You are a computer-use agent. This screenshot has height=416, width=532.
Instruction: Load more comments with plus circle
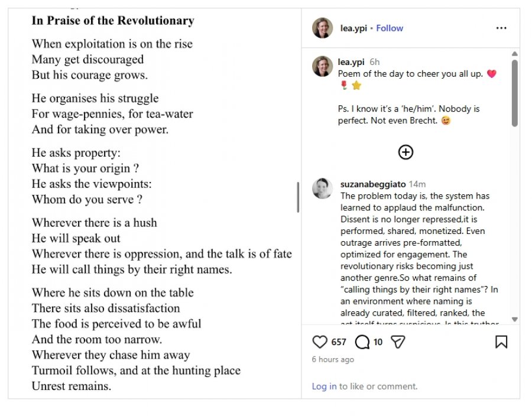tap(406, 152)
